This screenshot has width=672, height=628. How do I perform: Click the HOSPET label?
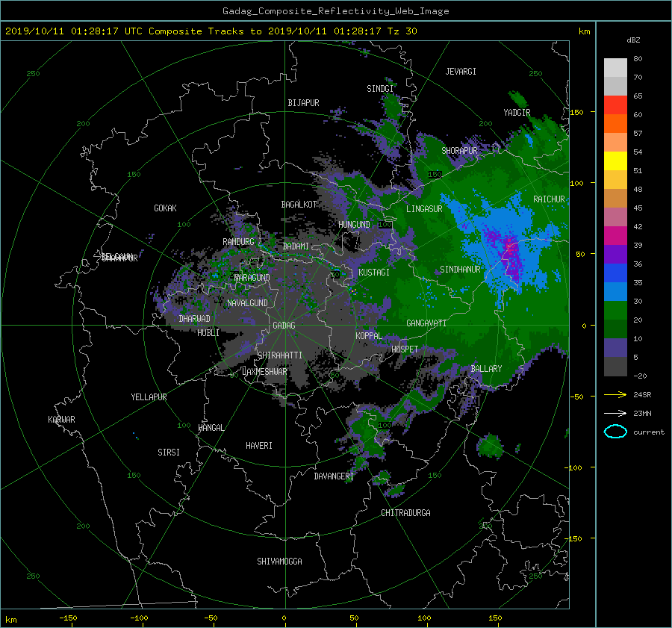point(405,349)
